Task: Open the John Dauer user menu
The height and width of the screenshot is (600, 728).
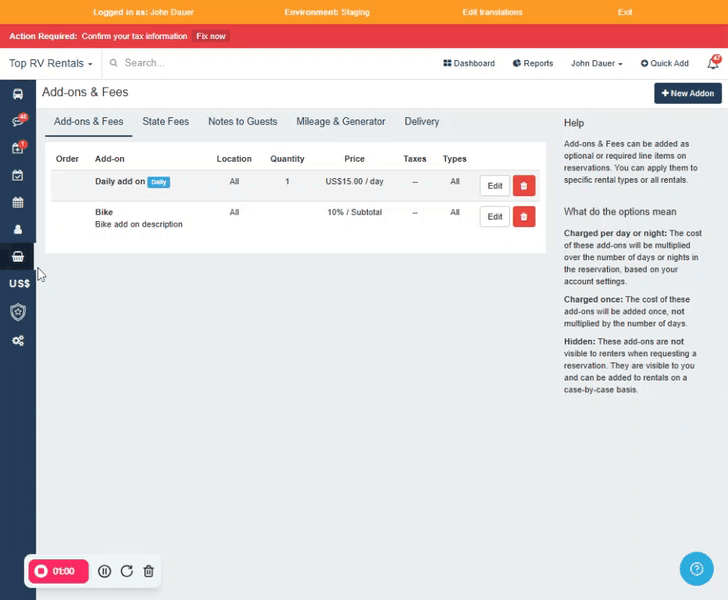Action: coord(596,63)
